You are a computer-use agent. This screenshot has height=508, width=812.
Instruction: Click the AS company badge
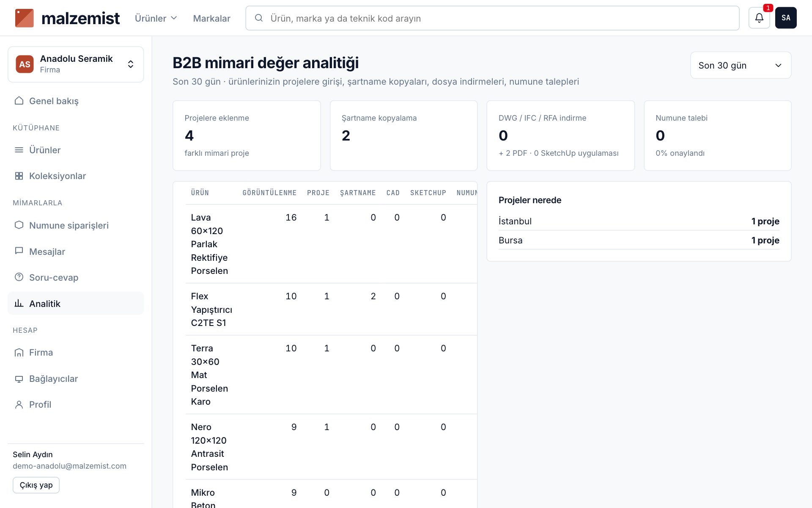pos(25,64)
